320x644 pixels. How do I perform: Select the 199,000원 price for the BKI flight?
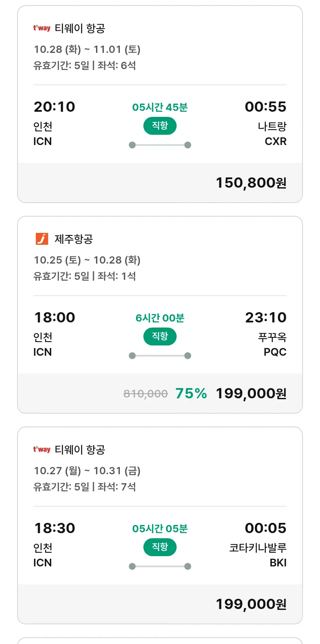(x=251, y=604)
